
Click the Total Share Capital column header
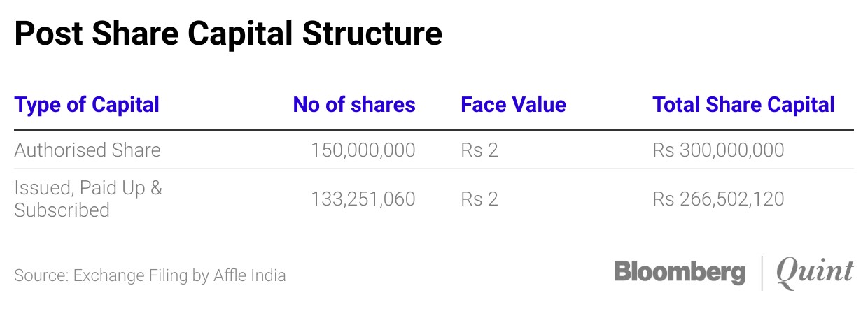tap(743, 105)
